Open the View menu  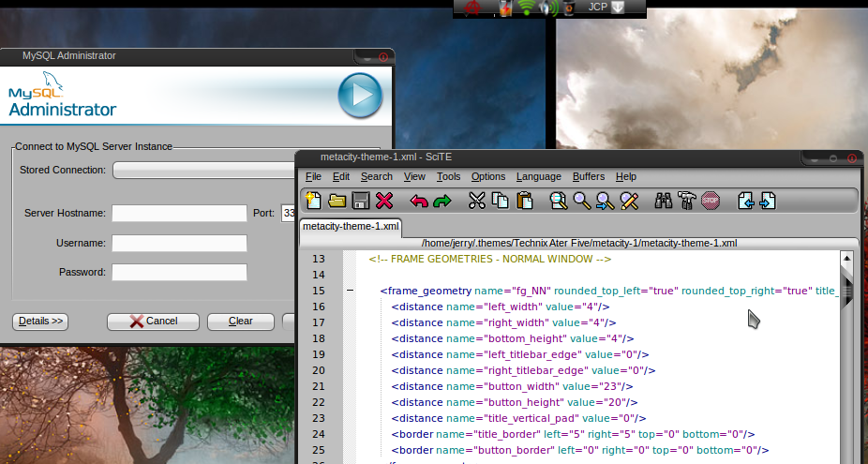[x=414, y=176]
